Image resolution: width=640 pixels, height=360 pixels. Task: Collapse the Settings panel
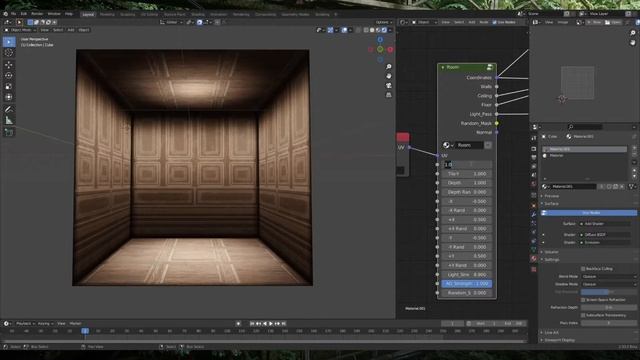click(551, 260)
